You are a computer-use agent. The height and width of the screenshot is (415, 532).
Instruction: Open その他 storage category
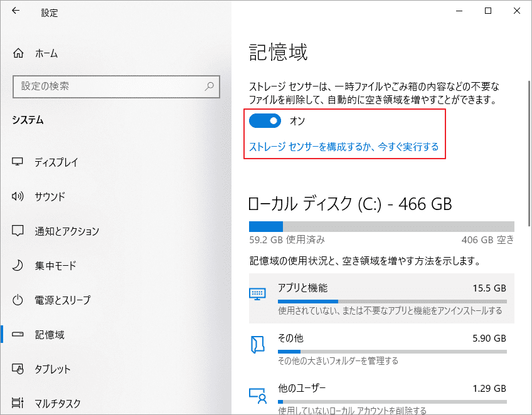[x=381, y=348]
